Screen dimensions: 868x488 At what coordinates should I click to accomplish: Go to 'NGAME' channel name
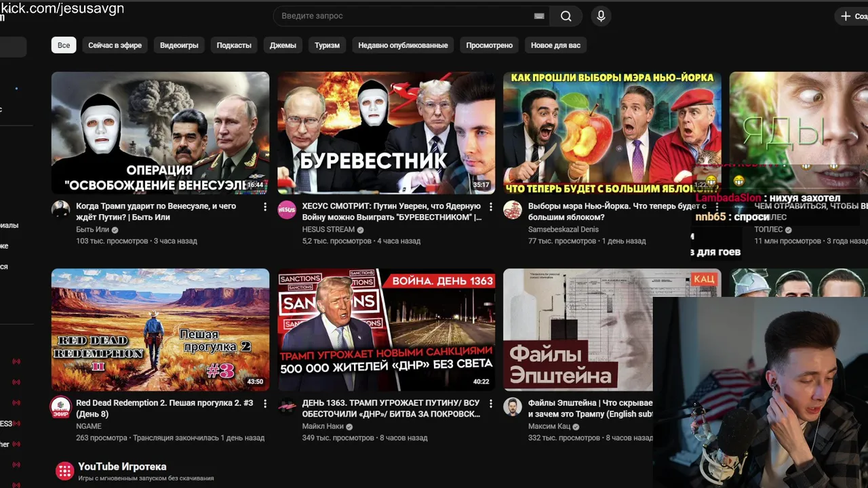click(89, 426)
